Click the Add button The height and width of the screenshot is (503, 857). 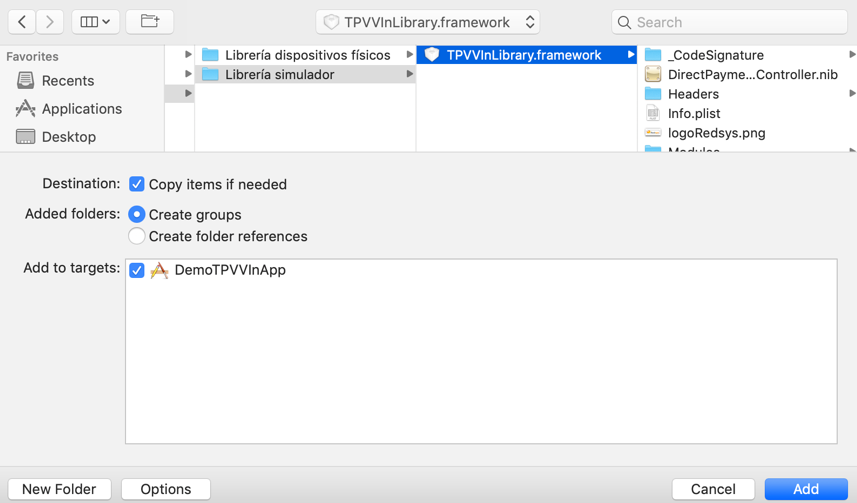click(x=805, y=489)
